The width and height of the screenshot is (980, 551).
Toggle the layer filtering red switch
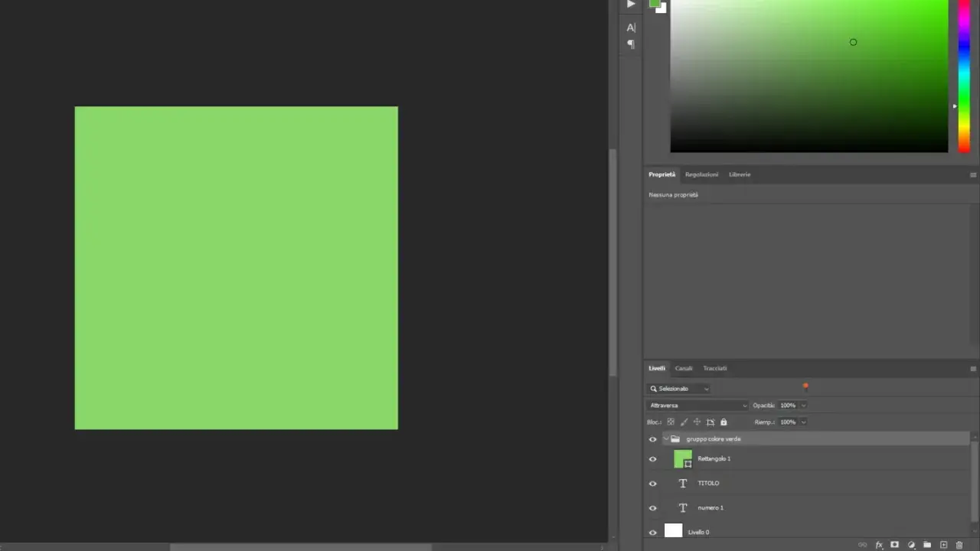point(805,387)
